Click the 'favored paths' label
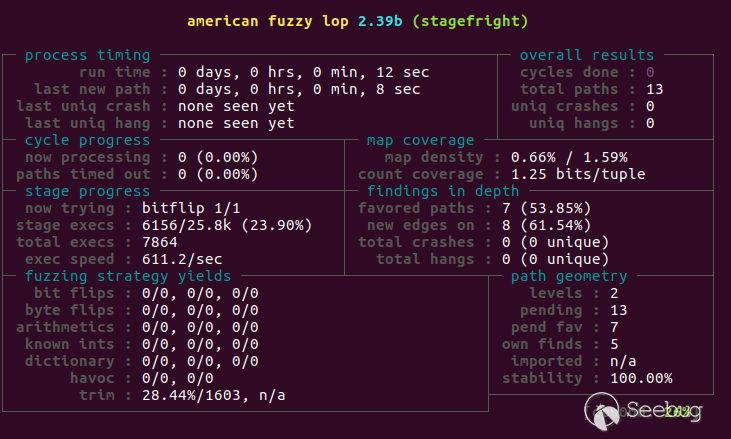Image resolution: width=731 pixels, height=439 pixels. click(x=416, y=208)
